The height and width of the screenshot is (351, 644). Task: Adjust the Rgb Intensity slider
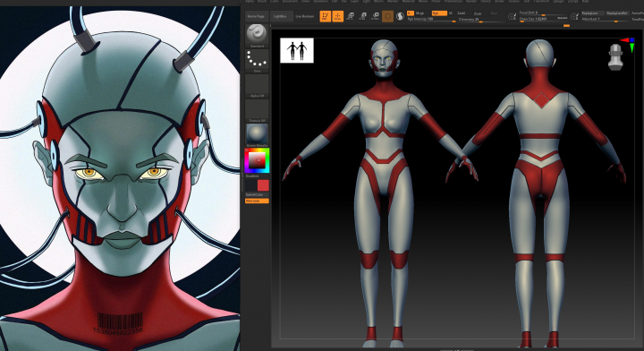[x=431, y=20]
